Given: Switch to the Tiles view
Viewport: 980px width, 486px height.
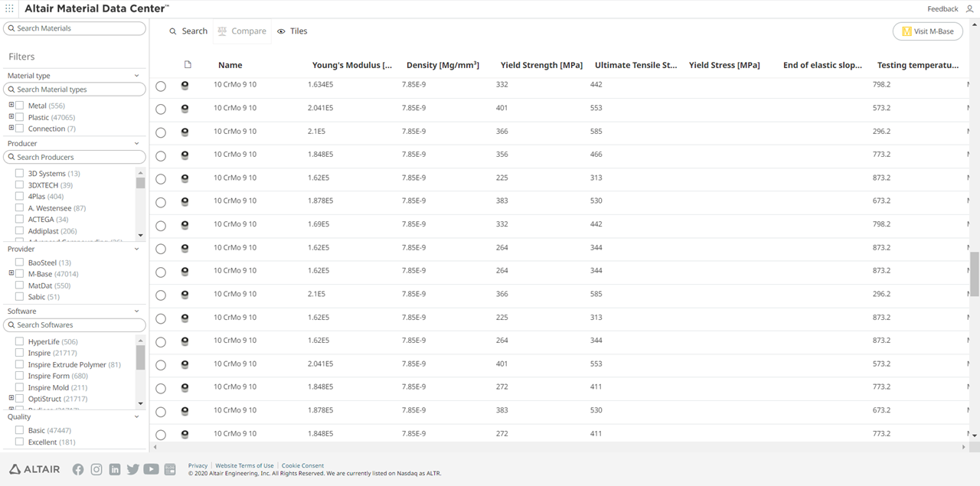Looking at the screenshot, I should tap(292, 31).
